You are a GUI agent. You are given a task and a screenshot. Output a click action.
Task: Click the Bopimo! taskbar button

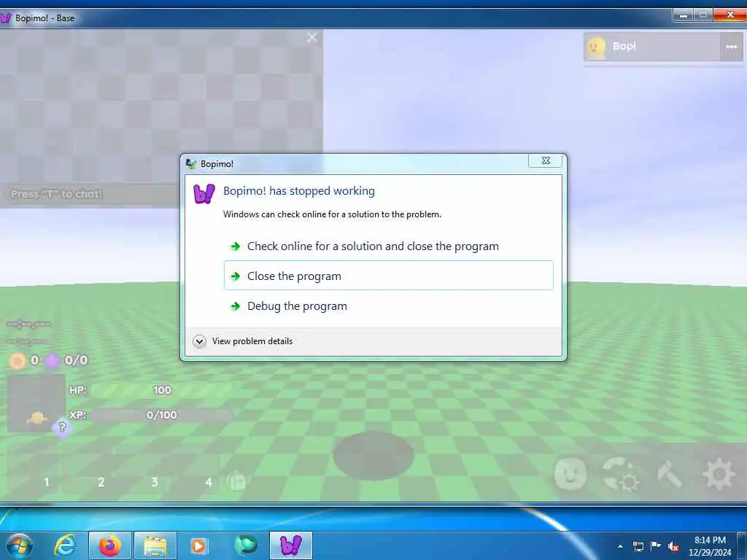click(x=290, y=545)
